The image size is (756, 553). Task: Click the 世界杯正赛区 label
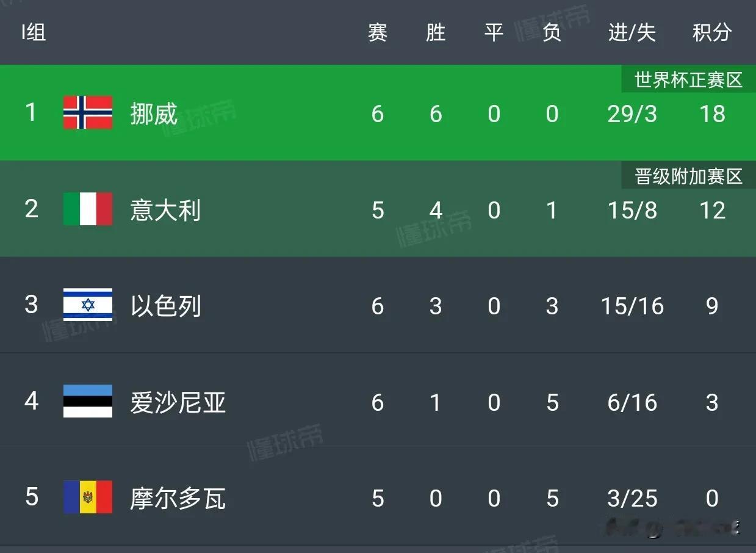pyautogui.click(x=688, y=80)
